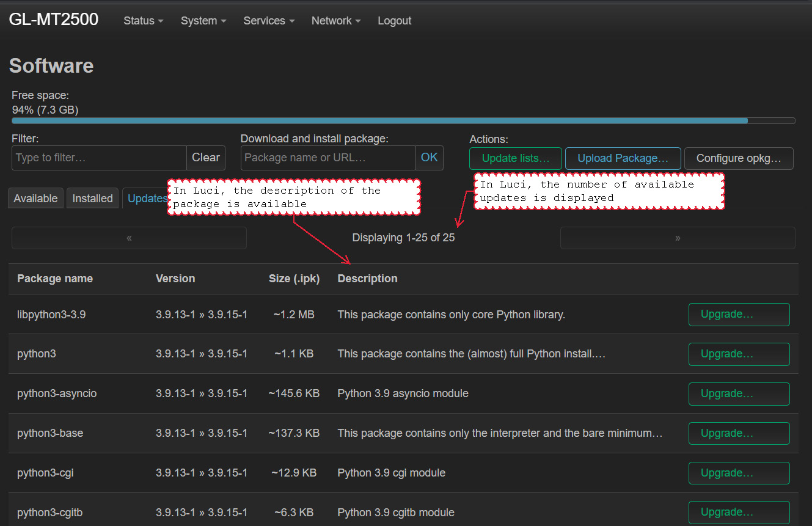Click the Size (.ipk) column header
The height and width of the screenshot is (526, 812).
294,279
